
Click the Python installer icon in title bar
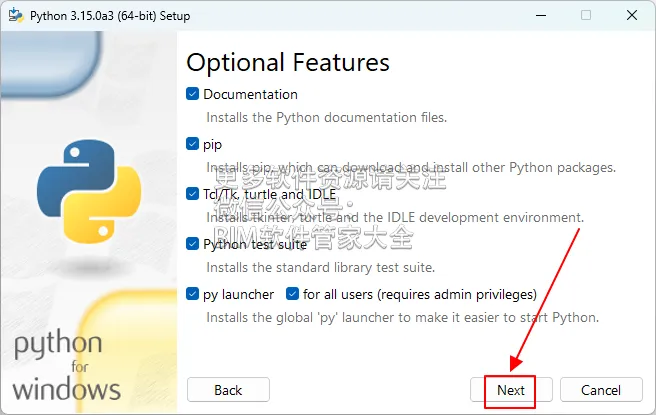tap(14, 16)
